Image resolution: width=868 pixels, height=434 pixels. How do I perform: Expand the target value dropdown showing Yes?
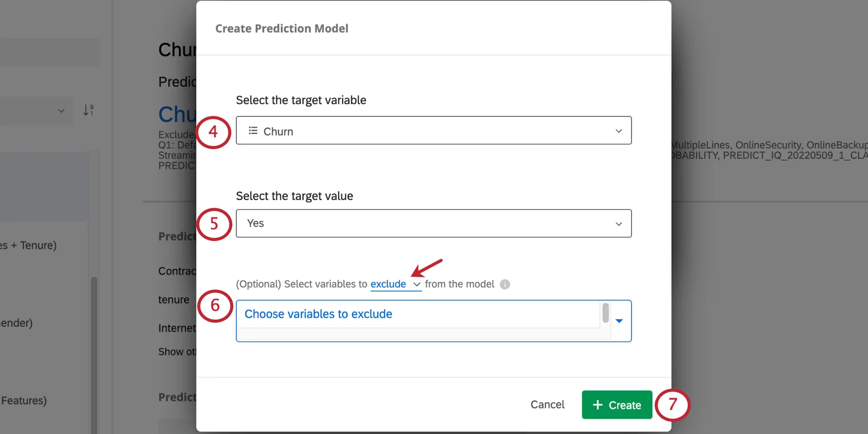[433, 223]
